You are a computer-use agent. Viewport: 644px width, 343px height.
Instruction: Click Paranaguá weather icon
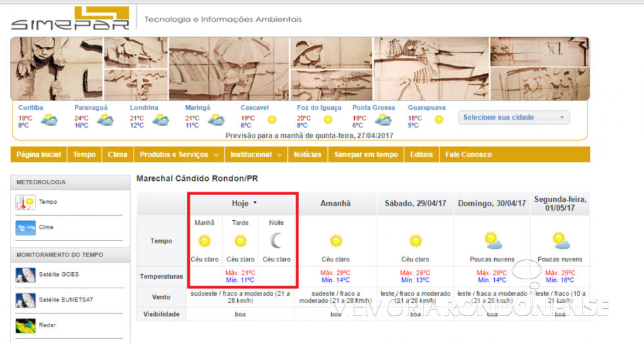click(105, 120)
